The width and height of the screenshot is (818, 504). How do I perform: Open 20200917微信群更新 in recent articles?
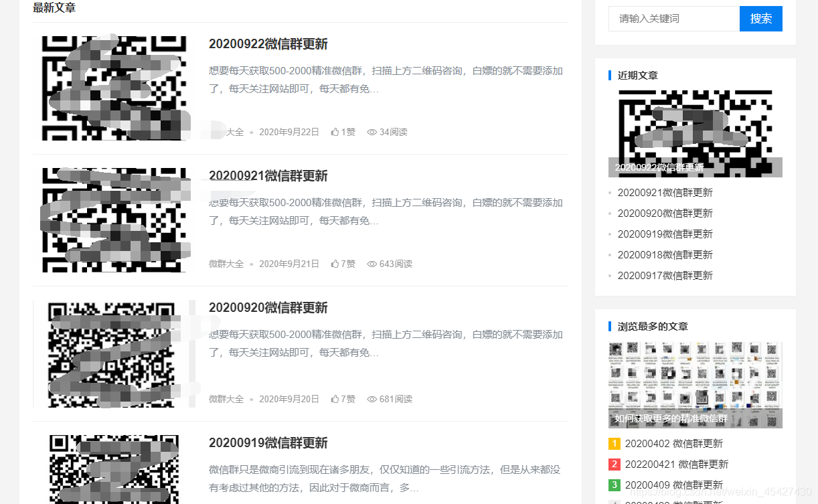pos(665,275)
